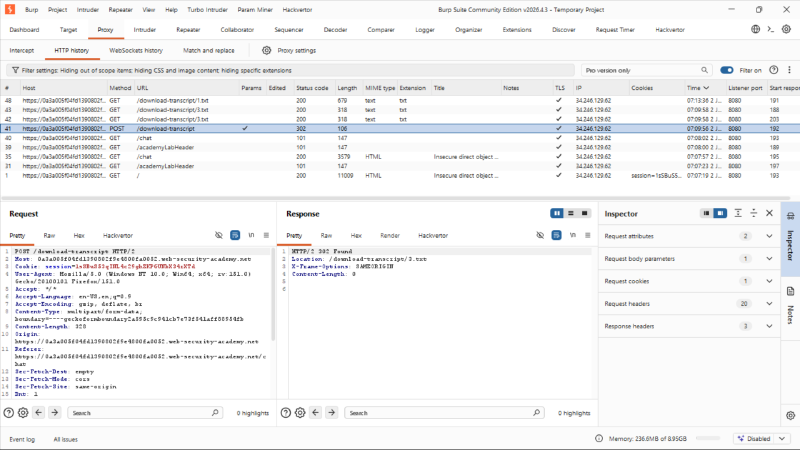Click the filter funnel icon
The image size is (800, 450).
15,70
